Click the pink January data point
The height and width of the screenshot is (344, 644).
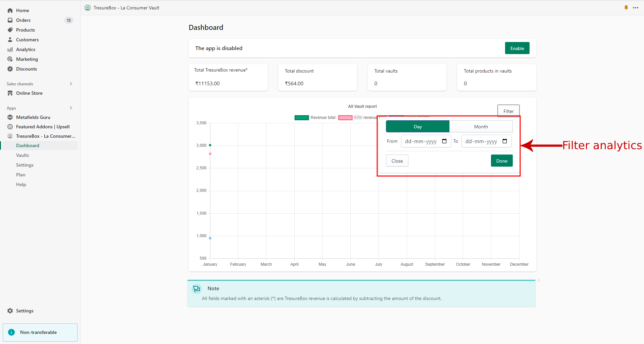point(210,154)
